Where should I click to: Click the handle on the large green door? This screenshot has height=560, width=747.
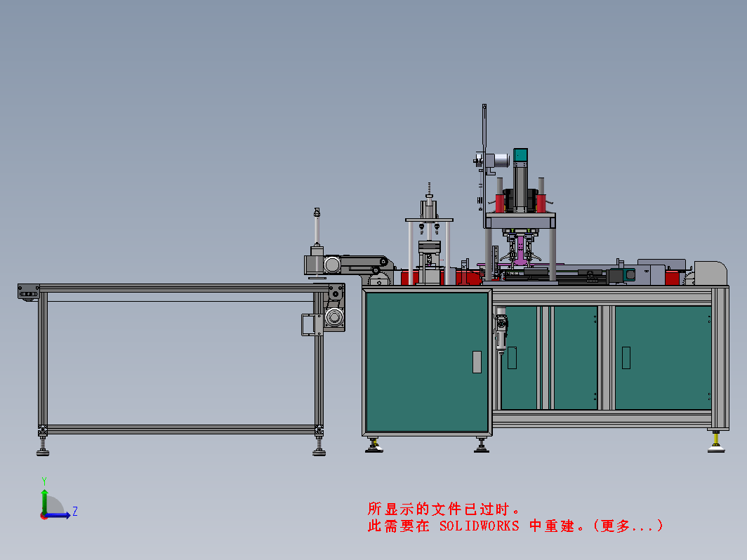click(x=477, y=362)
